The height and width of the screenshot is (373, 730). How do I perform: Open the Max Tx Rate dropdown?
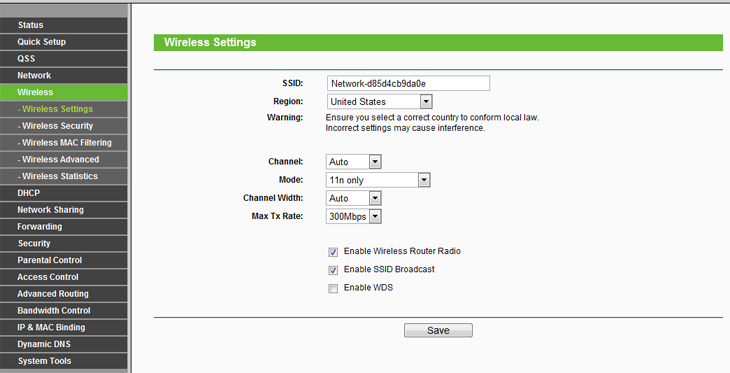[353, 216]
